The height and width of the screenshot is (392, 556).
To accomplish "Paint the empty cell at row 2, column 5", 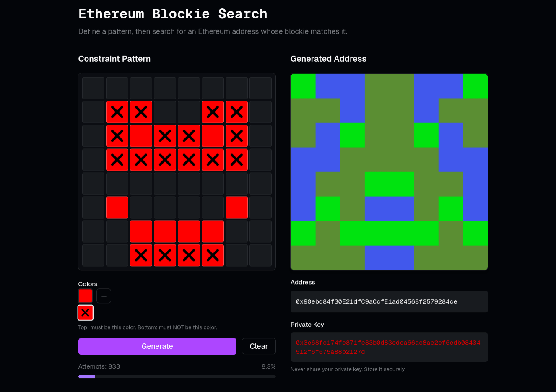I will coord(189,112).
